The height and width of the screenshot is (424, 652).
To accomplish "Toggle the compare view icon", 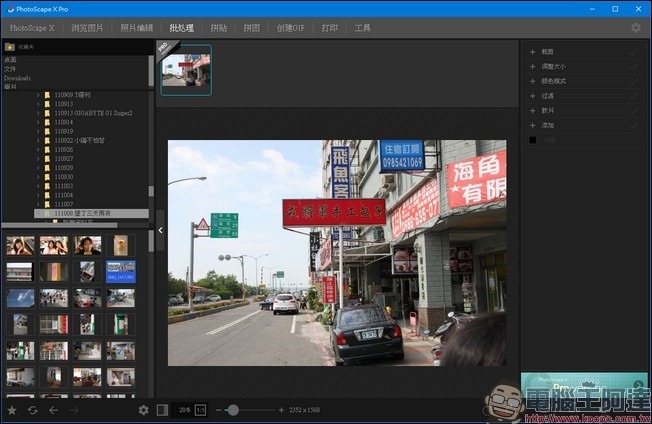I will point(163,410).
